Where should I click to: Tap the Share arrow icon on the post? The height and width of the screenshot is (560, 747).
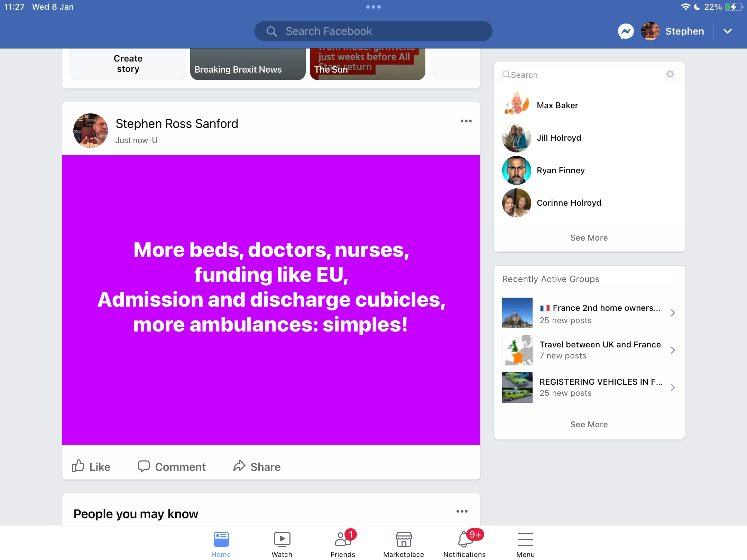[239, 466]
